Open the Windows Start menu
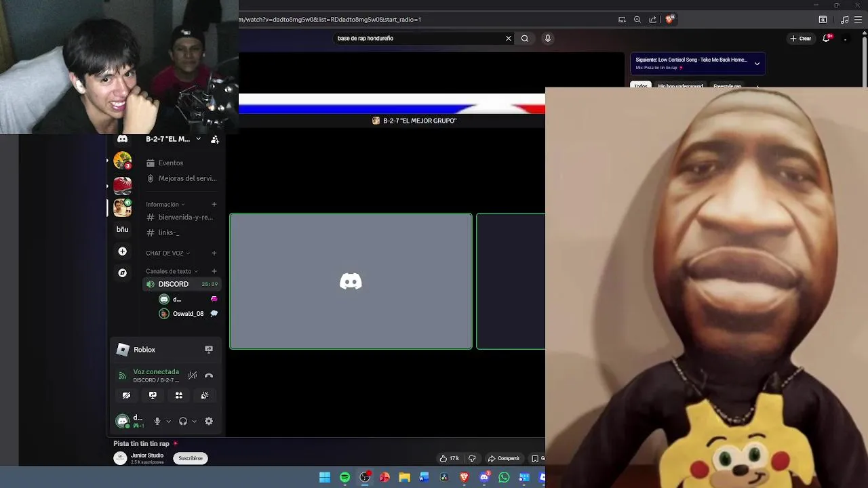868x488 pixels. point(325,478)
